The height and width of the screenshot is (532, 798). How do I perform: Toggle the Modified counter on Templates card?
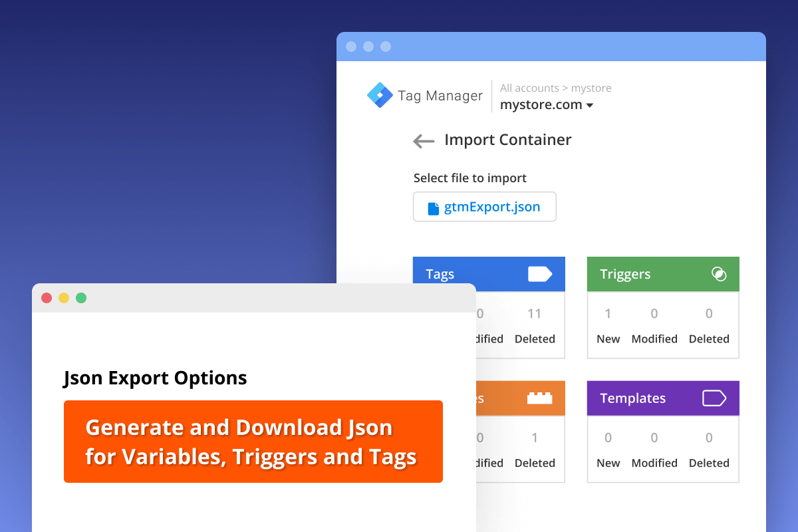654,450
